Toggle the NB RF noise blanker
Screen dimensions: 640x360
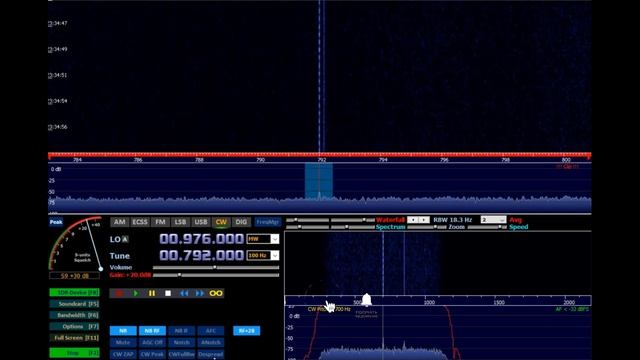[x=152, y=331]
